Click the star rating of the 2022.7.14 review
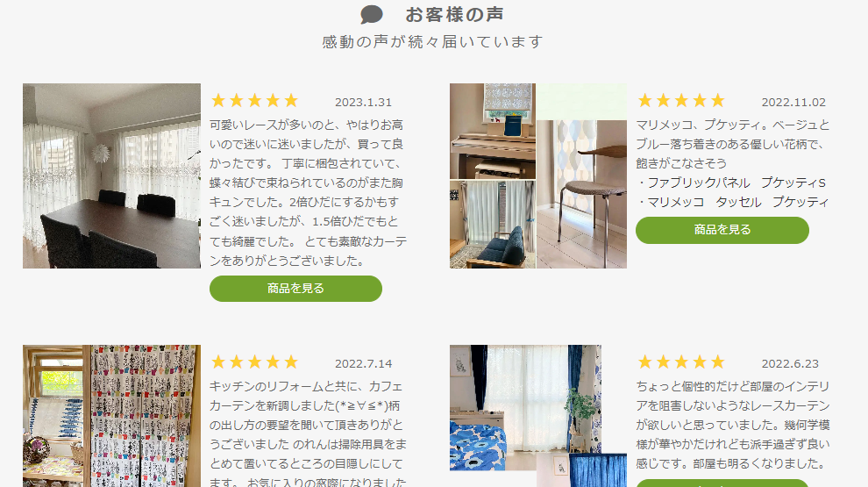Viewport: 868px width, 487px height. tap(254, 362)
